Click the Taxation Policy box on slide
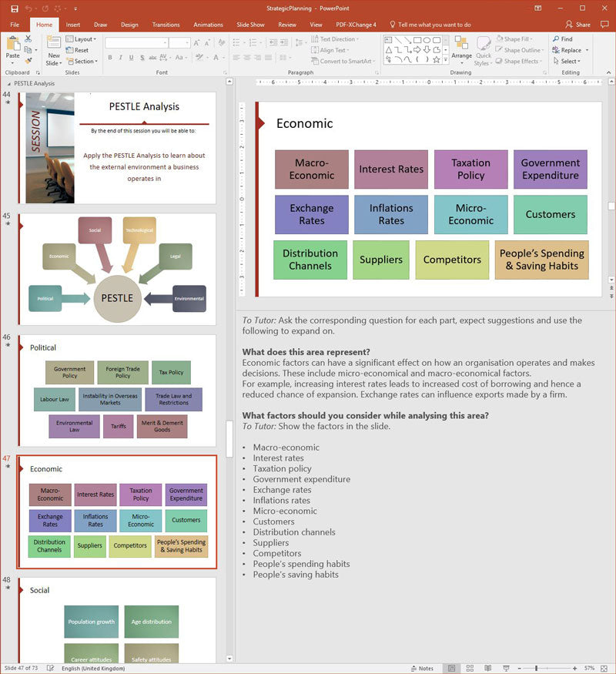 [470, 169]
